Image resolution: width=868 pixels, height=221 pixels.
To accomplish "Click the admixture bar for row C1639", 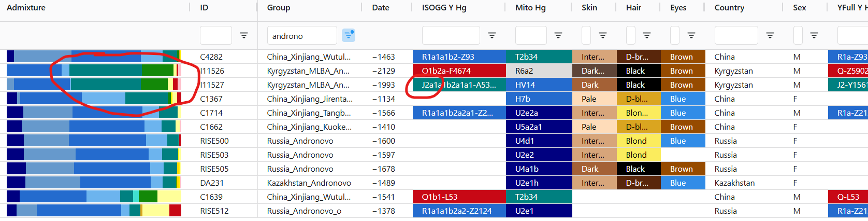I will coord(94,197).
